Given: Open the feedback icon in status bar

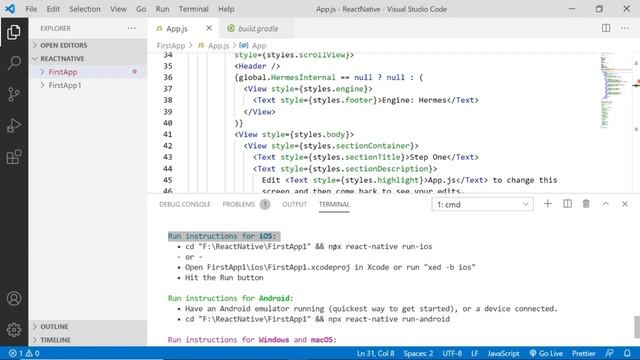Looking at the screenshot, I should click(609, 353).
